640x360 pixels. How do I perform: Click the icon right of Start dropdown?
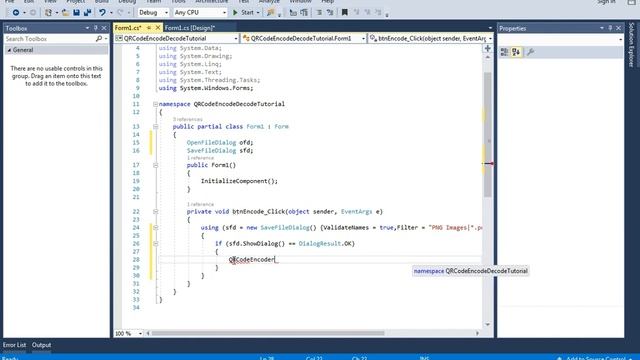coord(270,13)
